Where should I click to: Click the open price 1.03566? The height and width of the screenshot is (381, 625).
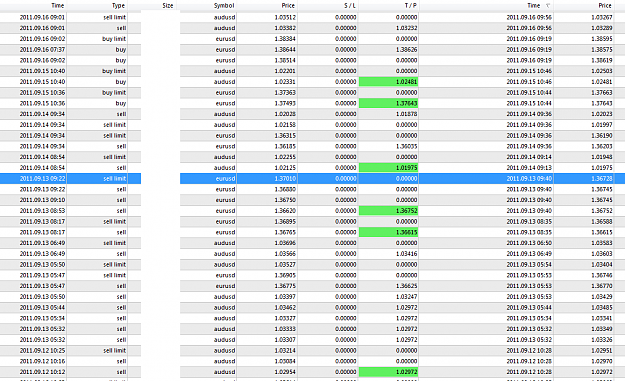(x=285, y=254)
